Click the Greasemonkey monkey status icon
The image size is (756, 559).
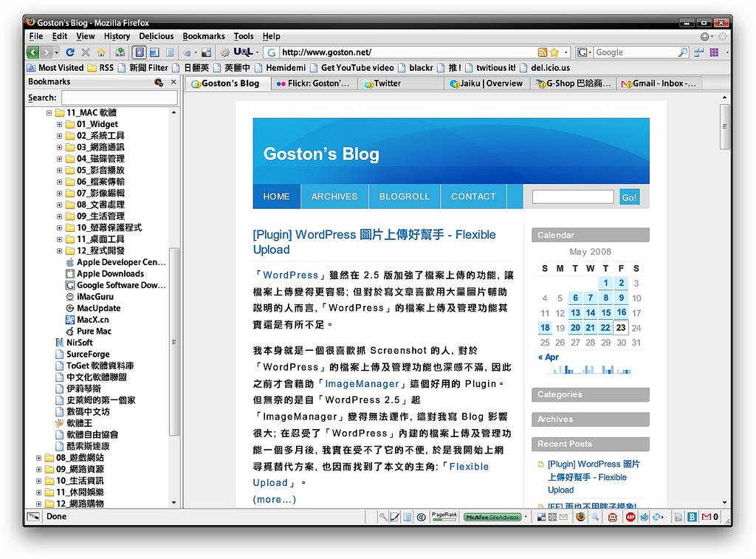coord(612,517)
